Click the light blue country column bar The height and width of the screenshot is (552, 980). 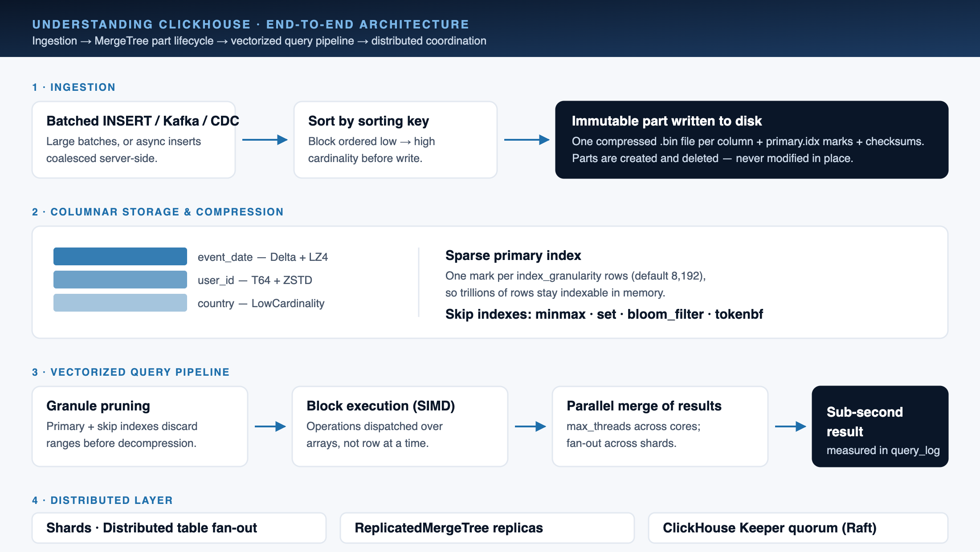pyautogui.click(x=120, y=303)
